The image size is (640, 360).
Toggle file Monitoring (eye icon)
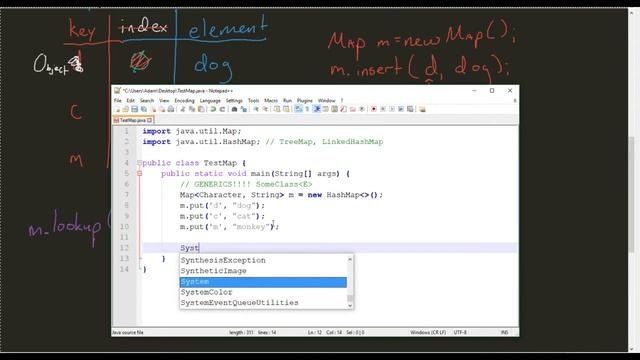click(362, 109)
